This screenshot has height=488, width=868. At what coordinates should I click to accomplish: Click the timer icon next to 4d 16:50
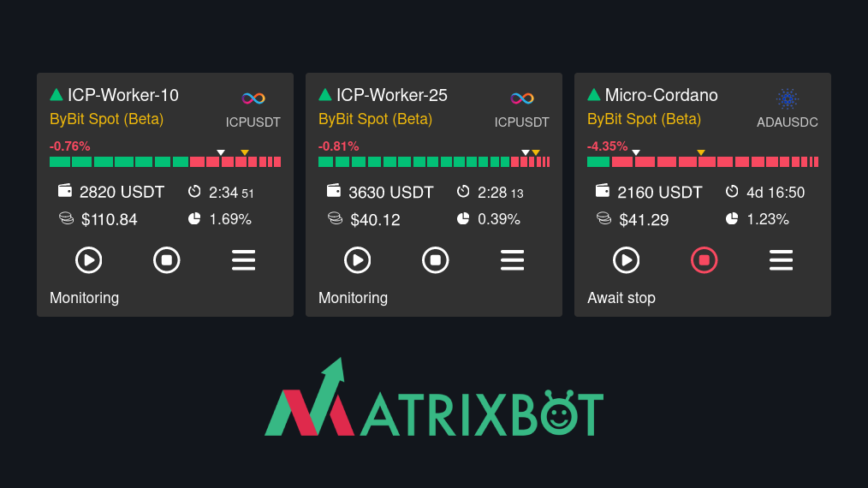pyautogui.click(x=732, y=191)
